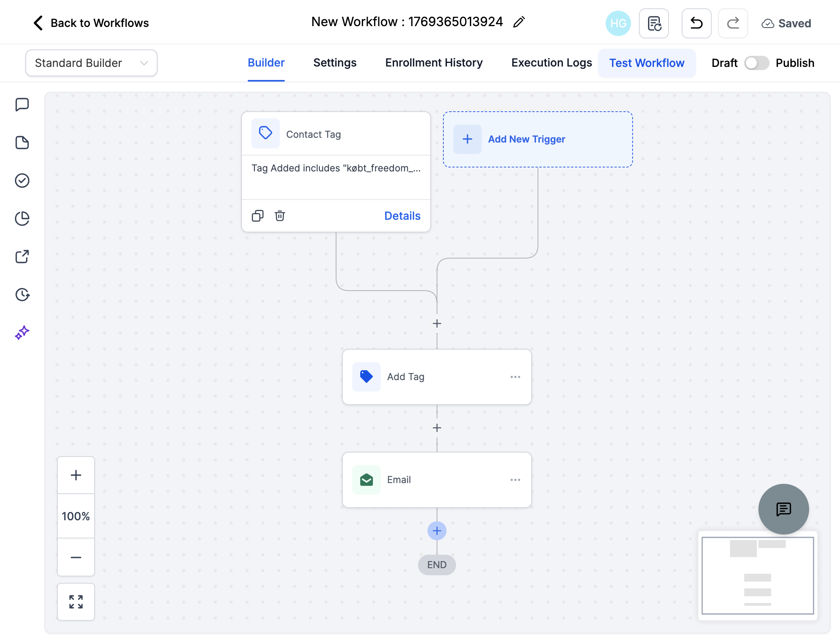
Task: Open the version history notes icon
Action: pyautogui.click(x=654, y=23)
